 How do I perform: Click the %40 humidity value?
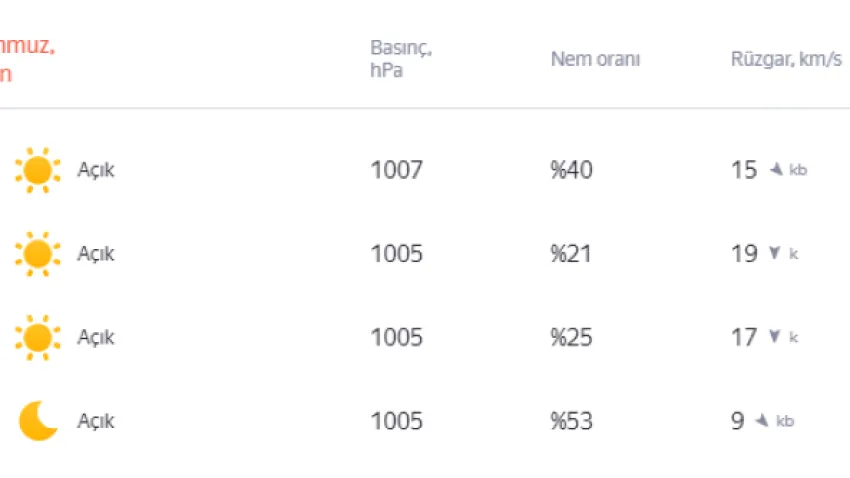pos(571,170)
